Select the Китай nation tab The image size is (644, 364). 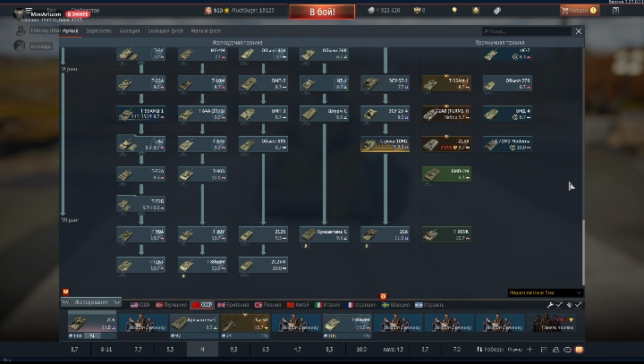[x=298, y=305]
